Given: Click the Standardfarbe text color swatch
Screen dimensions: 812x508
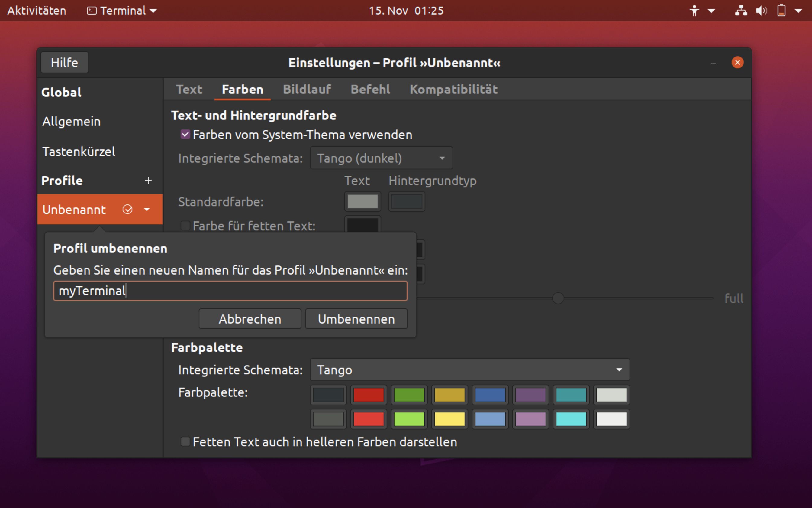Looking at the screenshot, I should tap(362, 202).
